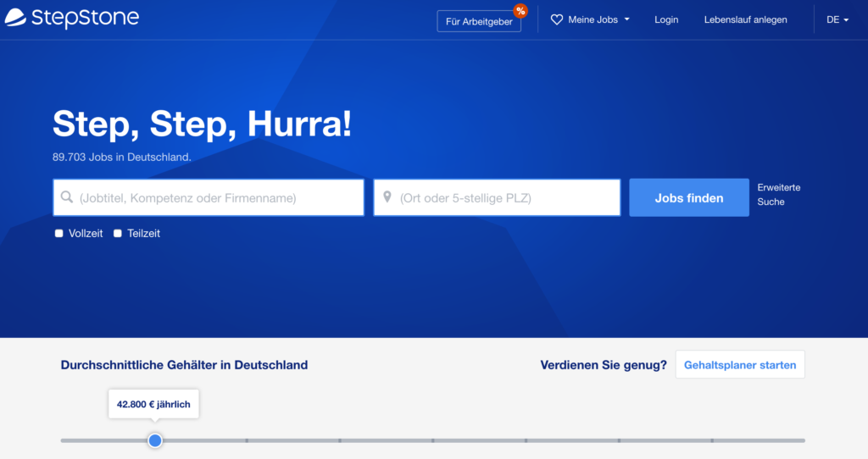868x459 pixels.
Task: Click the magnifying glass search icon
Action: [x=67, y=197]
